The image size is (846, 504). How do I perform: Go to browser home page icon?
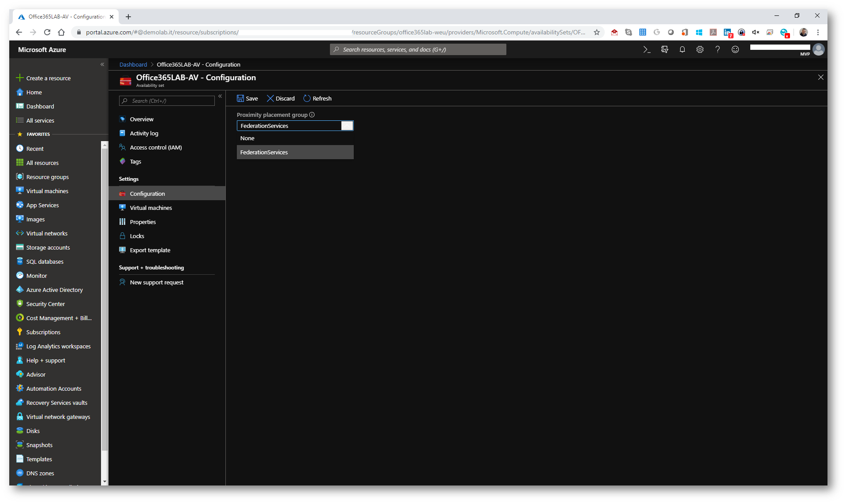[61, 32]
